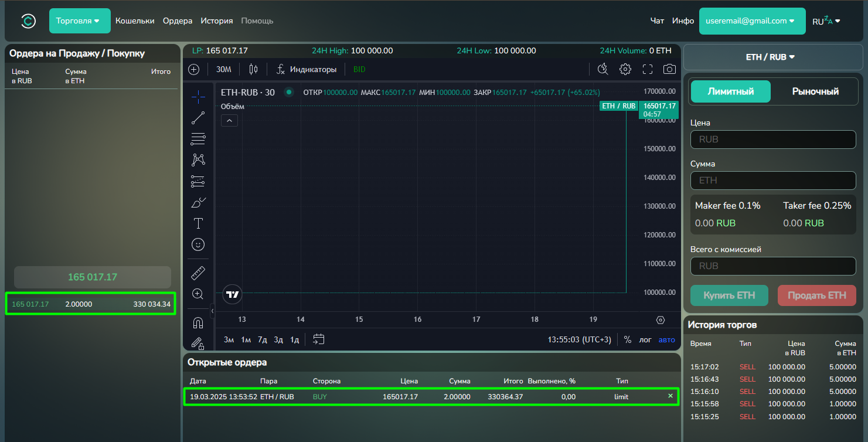Open the Торговля dropdown menu

coord(80,21)
